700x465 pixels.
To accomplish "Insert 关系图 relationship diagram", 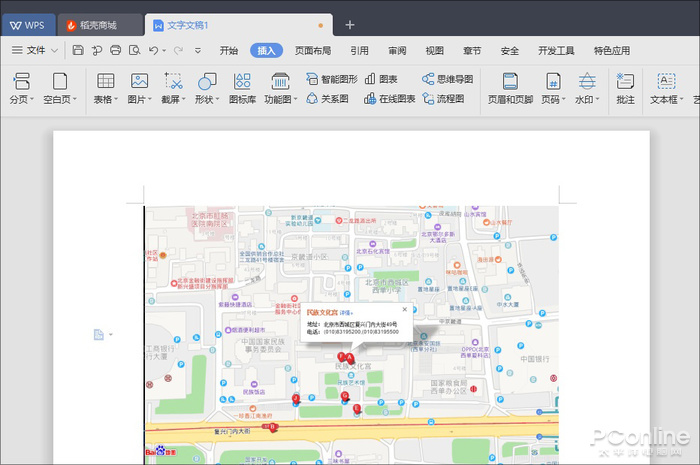I will coord(327,99).
